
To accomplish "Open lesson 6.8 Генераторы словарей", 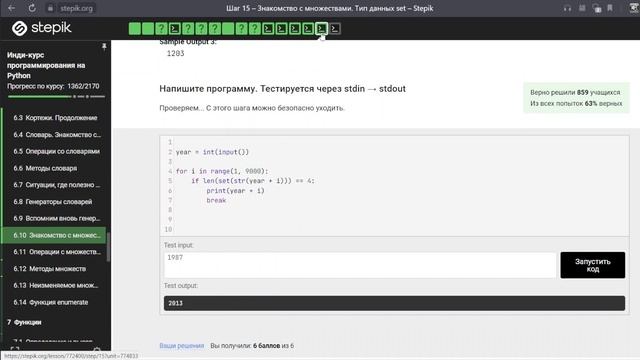I will click(x=54, y=201).
